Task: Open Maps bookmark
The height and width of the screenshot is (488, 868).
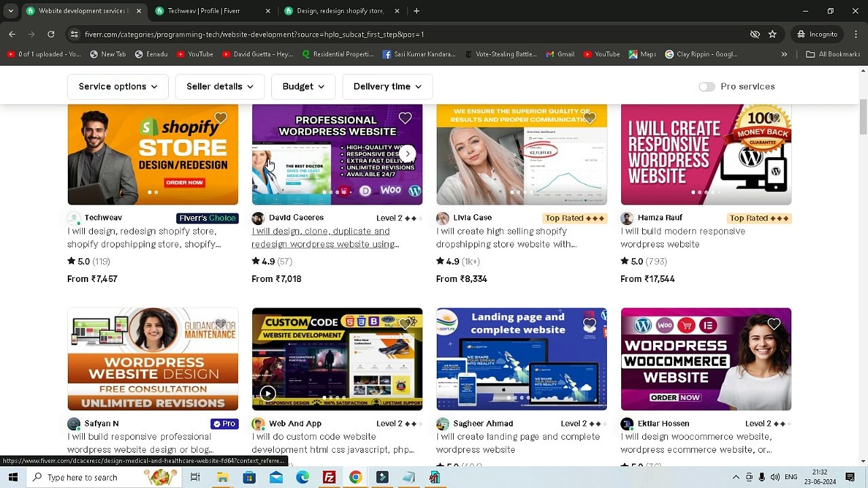Action: (x=642, y=54)
